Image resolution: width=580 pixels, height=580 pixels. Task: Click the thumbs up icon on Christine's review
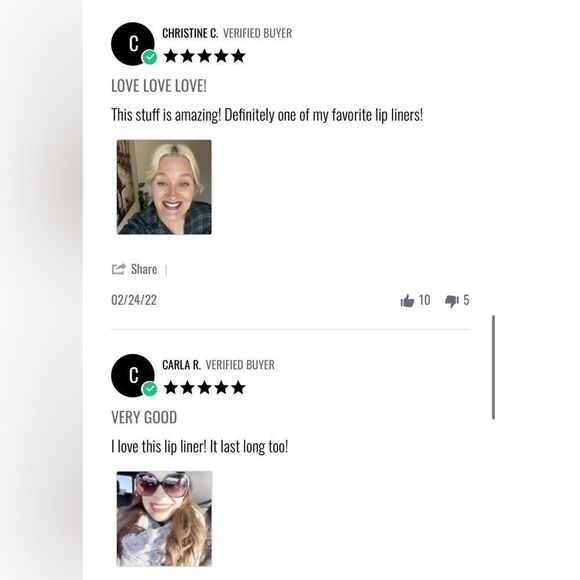407,301
